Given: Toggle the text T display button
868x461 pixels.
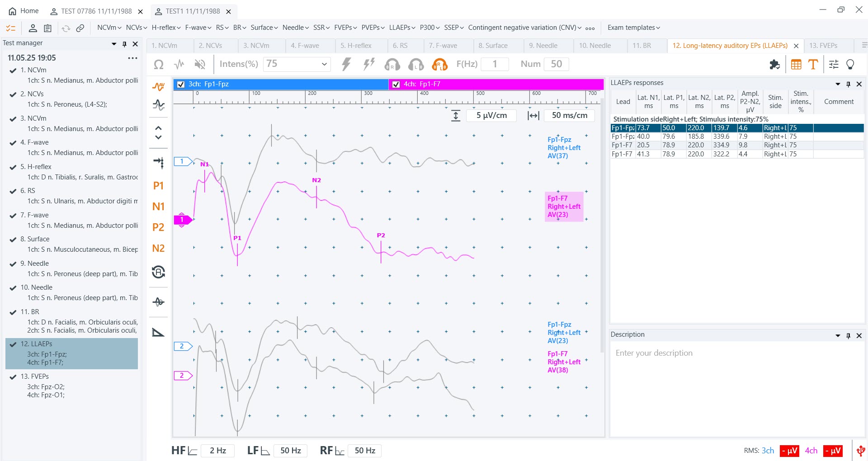Looking at the screenshot, I should coord(813,65).
